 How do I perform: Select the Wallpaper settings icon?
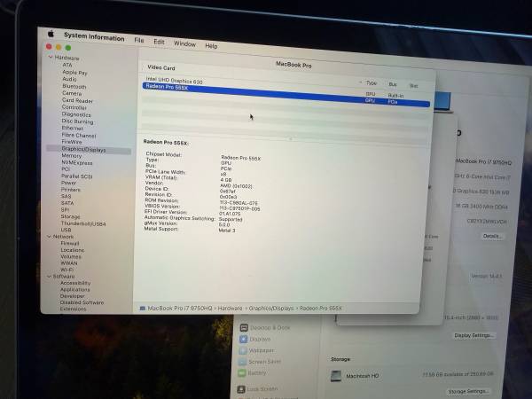pos(243,350)
